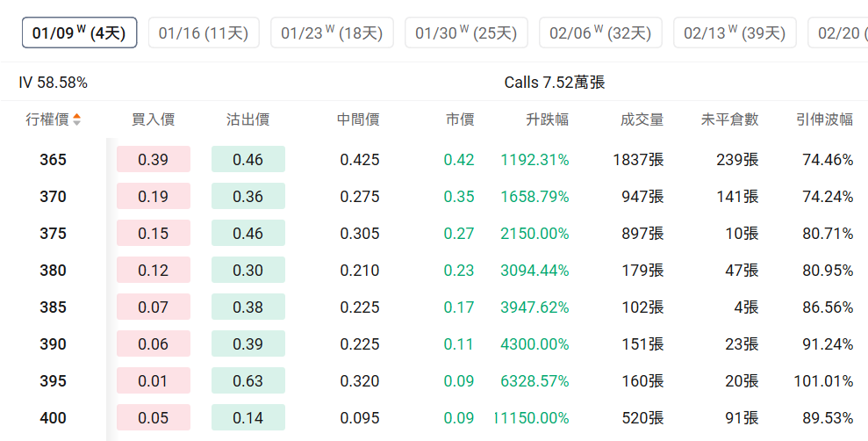Sort by strike price using 行權價 sort icon
The width and height of the screenshot is (868, 441).
76,119
